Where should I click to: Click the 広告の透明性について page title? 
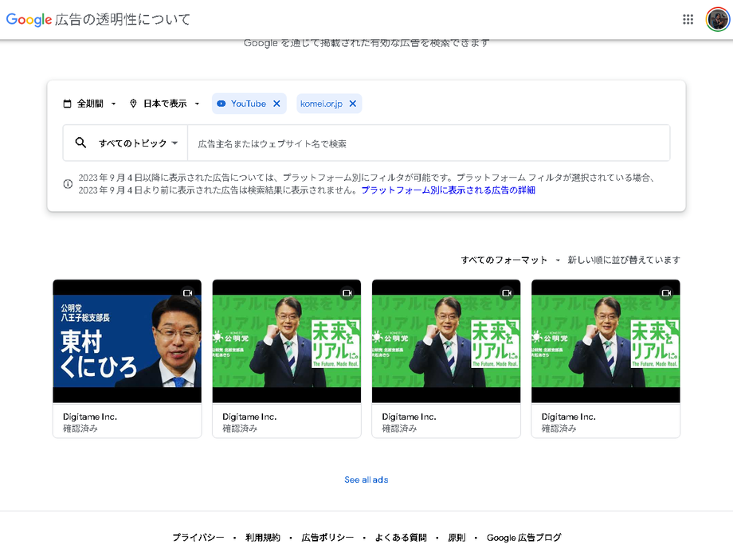pos(123,20)
